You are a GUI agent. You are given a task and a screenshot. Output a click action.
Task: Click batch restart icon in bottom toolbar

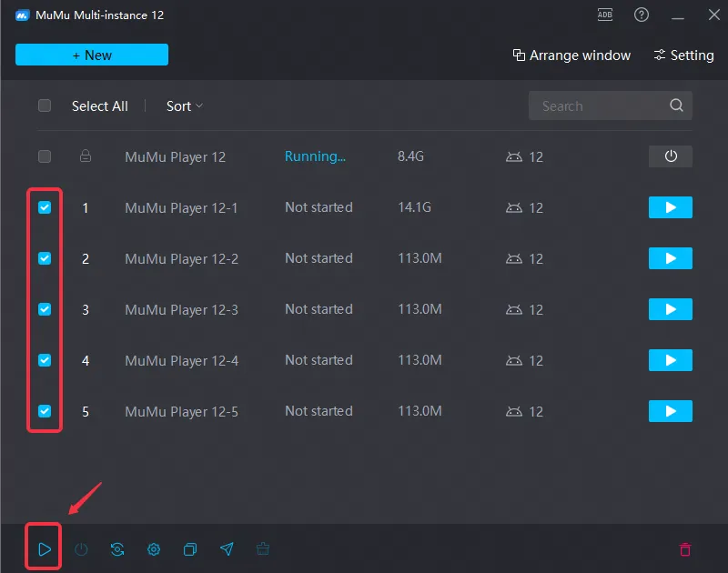[x=117, y=549]
